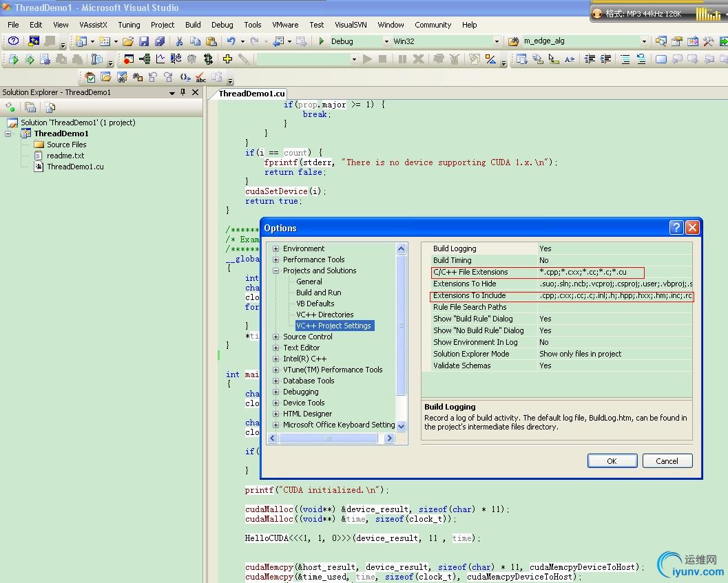Click the Paste clipboard icon
728x583 pixels.
point(211,41)
